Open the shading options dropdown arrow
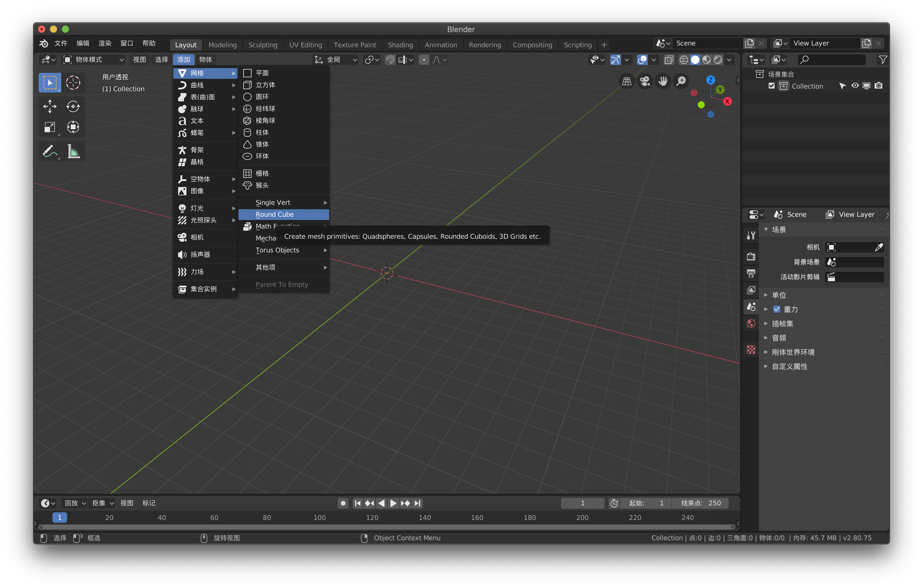 (729, 60)
